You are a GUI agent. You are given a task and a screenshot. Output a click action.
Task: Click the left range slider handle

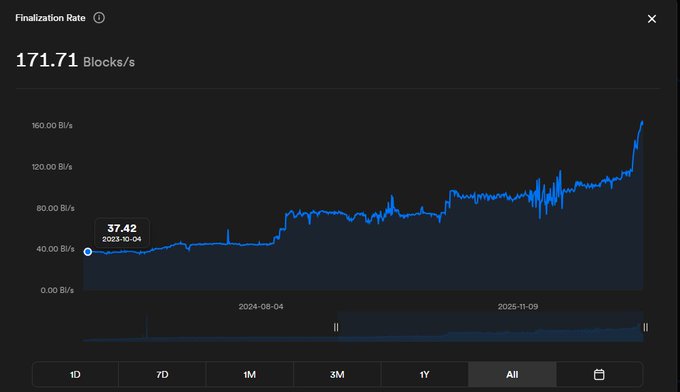click(336, 327)
